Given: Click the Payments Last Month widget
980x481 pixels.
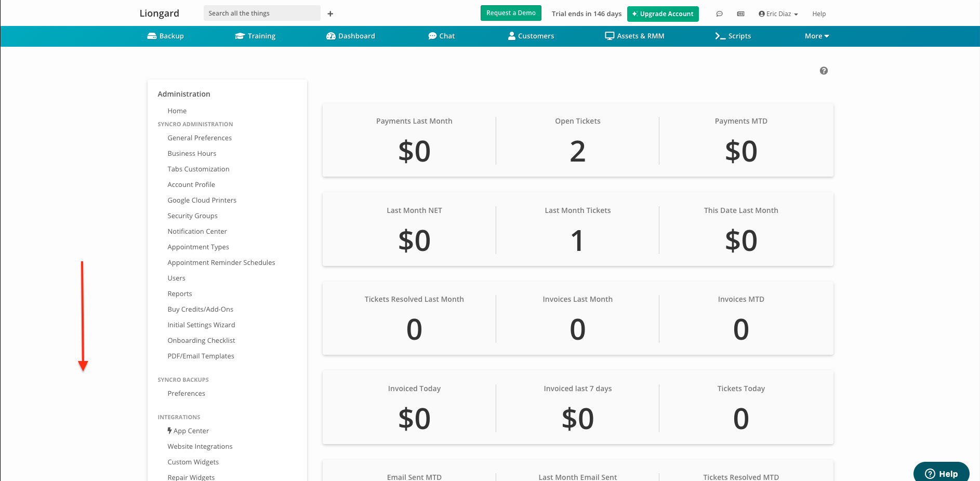Looking at the screenshot, I should click(x=414, y=141).
